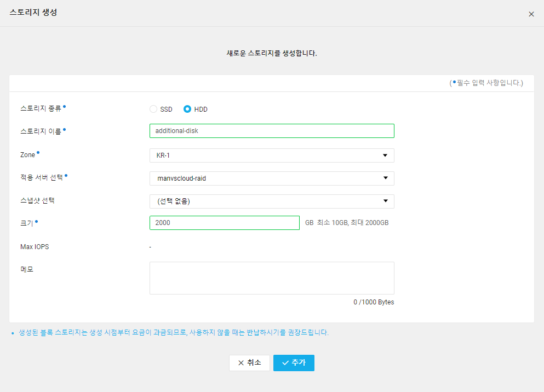Click the checkmark icon in add button
544x392 pixels.
pos(285,363)
